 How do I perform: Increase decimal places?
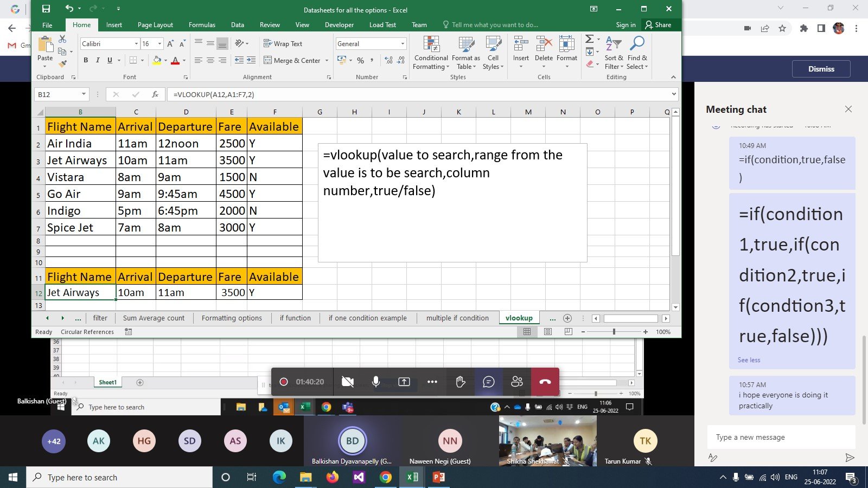(388, 60)
